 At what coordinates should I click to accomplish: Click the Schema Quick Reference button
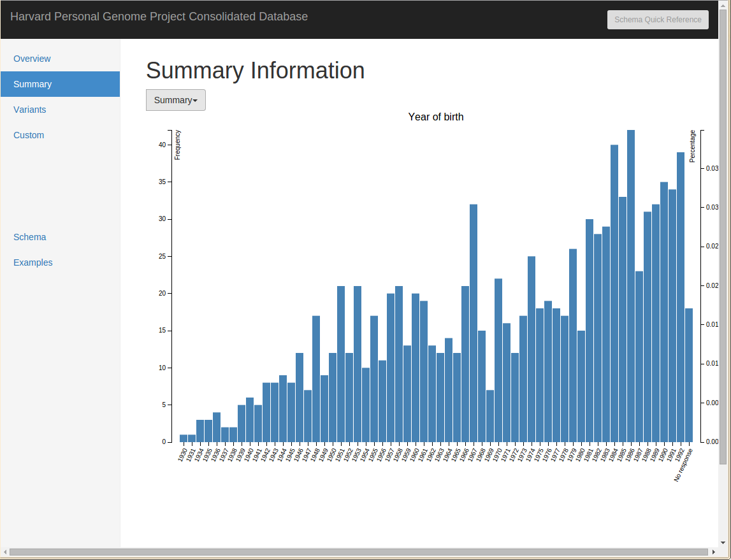(x=658, y=20)
